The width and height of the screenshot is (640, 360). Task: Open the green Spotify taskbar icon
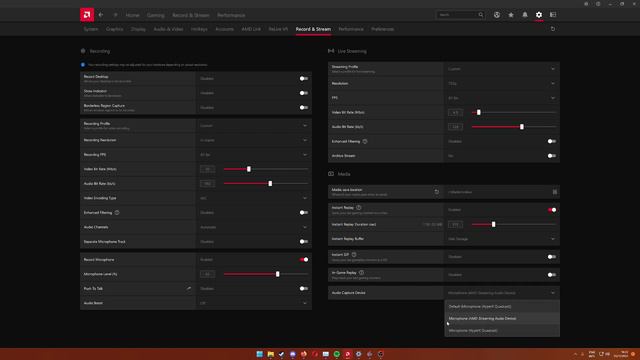coord(337,354)
